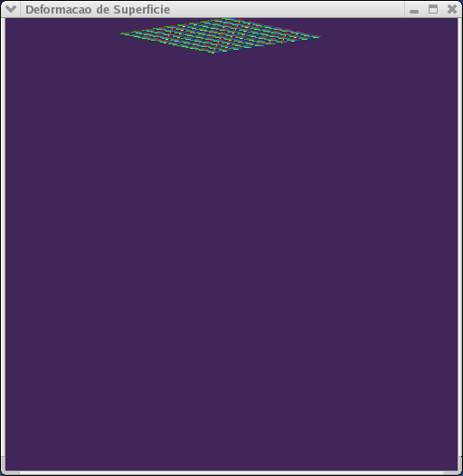This screenshot has height=476, width=463.
Task: Close the Deformacao de Superficie window
Action: (452, 9)
